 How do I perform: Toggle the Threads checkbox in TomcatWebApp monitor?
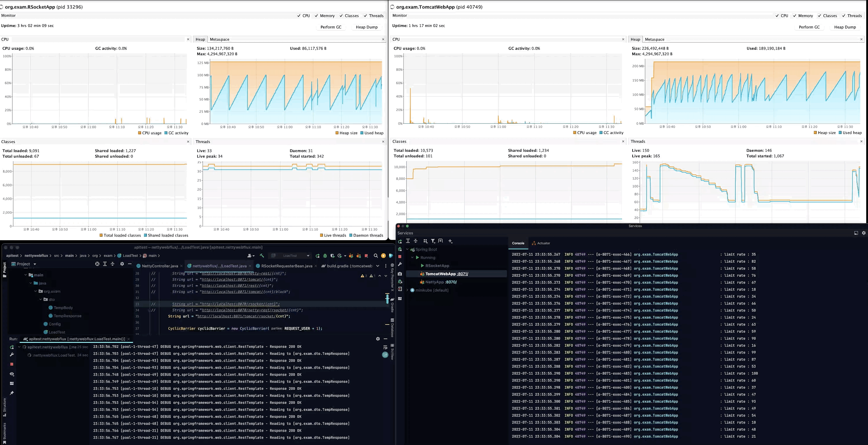[844, 16]
